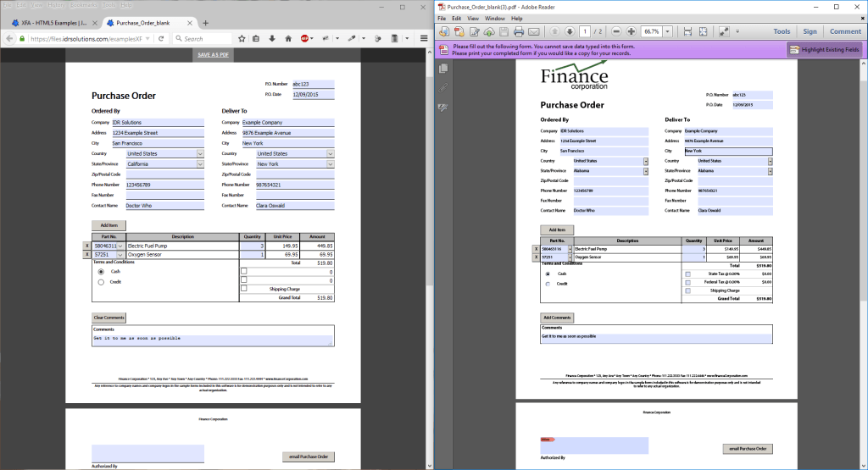Screen dimensions: 868x470
Task: Click the SAVE AS PDF link
Action: tap(212, 54)
